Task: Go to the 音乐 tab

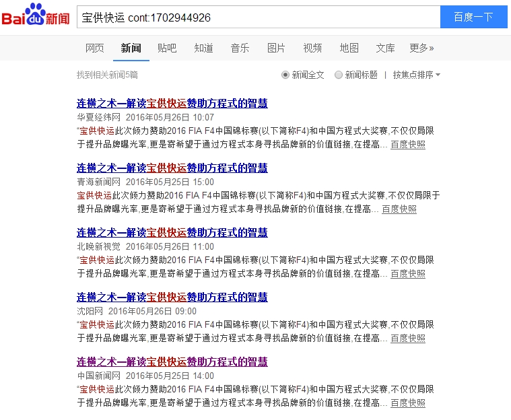Action: coord(240,48)
